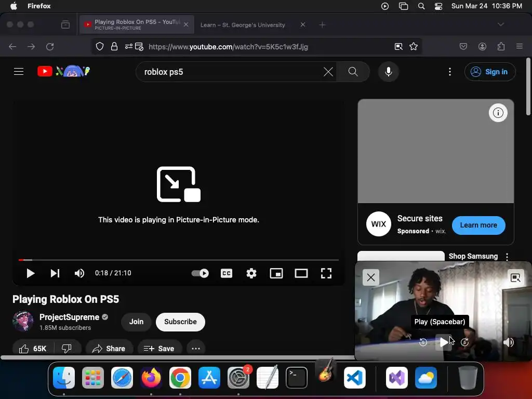Expand list all tabs chevron
Image resolution: width=532 pixels, height=399 pixels.
pyautogui.click(x=500, y=24)
